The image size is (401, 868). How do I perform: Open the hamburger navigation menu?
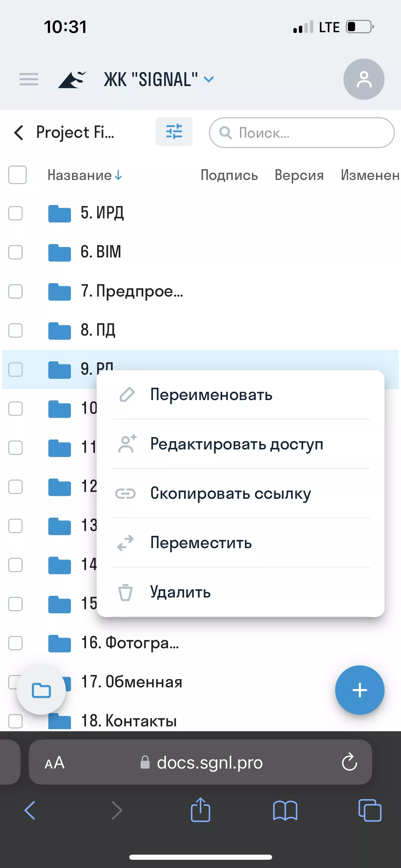pos(28,79)
